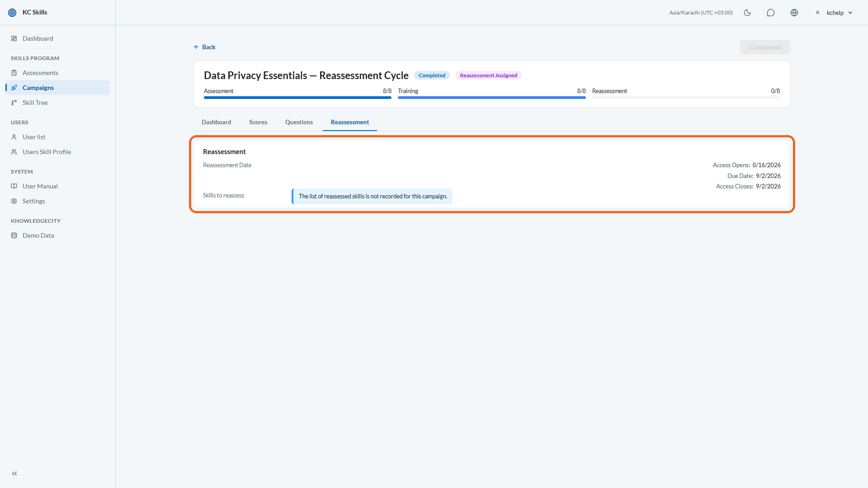Toggle dark mode moon icon
This screenshot has height=488, width=868.
click(x=747, y=13)
